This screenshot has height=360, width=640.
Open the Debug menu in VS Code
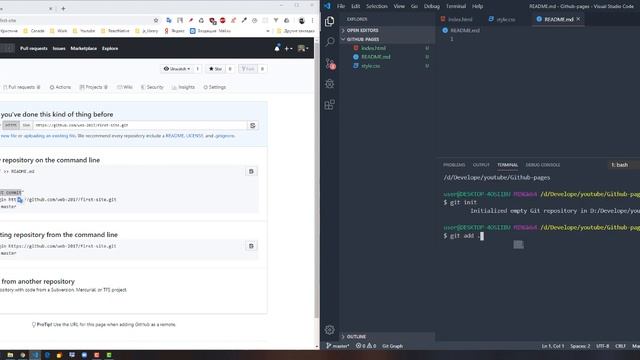[431, 6]
